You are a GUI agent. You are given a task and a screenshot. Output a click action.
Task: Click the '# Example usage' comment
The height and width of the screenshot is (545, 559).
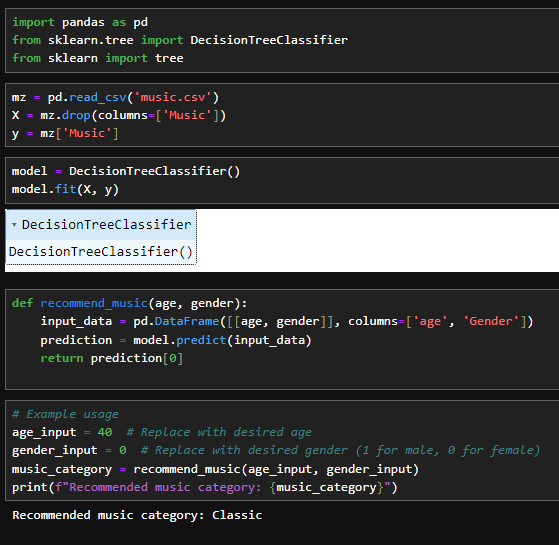coord(65,414)
